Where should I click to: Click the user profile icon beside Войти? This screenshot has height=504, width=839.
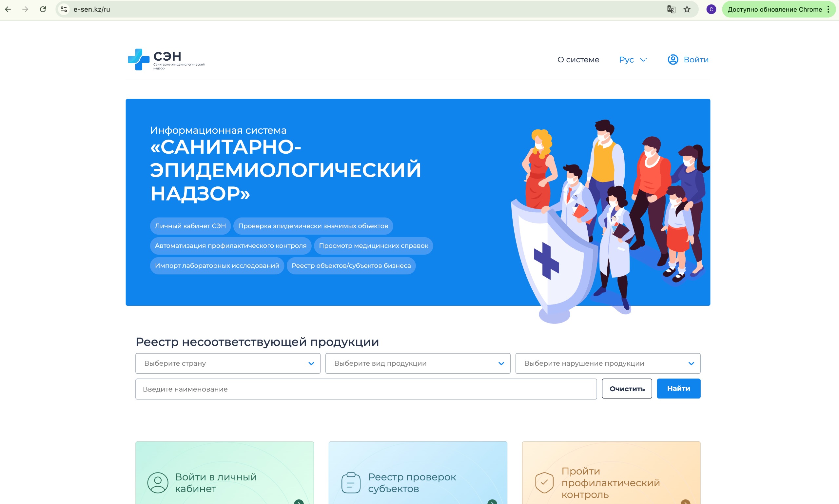[673, 59]
